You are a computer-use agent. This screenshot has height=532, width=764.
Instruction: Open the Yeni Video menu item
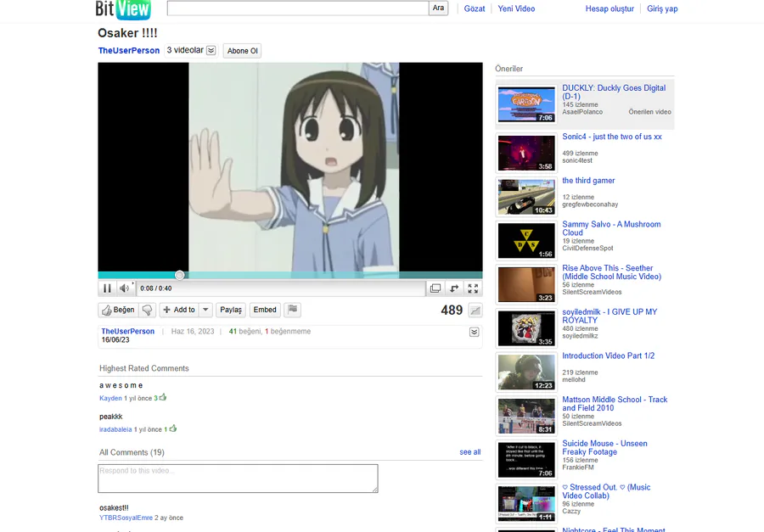pos(516,8)
